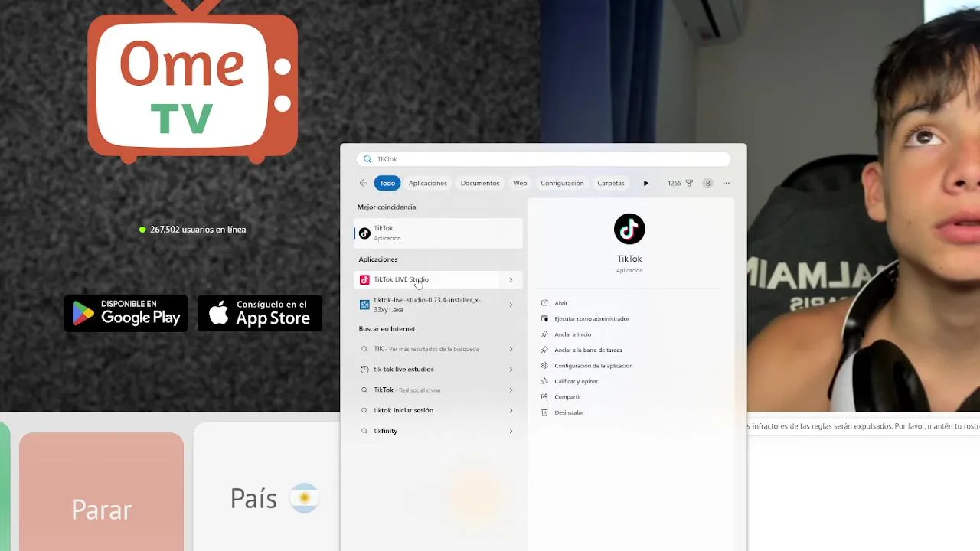Expand 'TikTok - Red social china' chevron

tap(511, 390)
